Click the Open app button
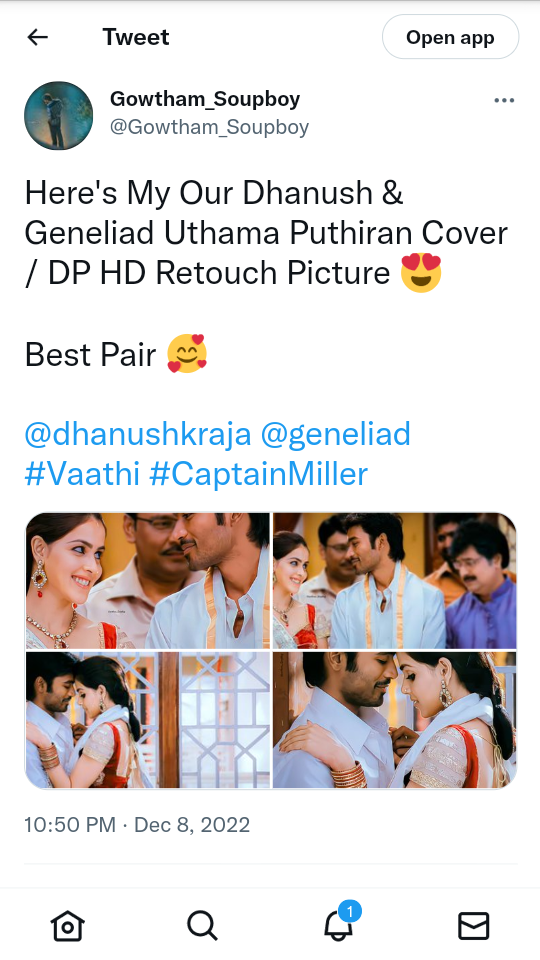 [x=450, y=37]
